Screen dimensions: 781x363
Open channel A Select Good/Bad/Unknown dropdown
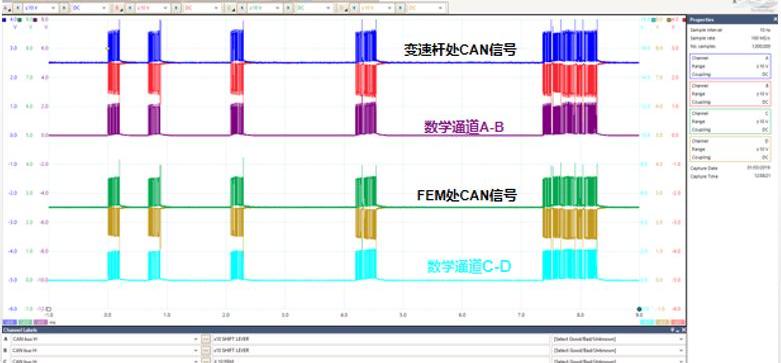point(618,339)
